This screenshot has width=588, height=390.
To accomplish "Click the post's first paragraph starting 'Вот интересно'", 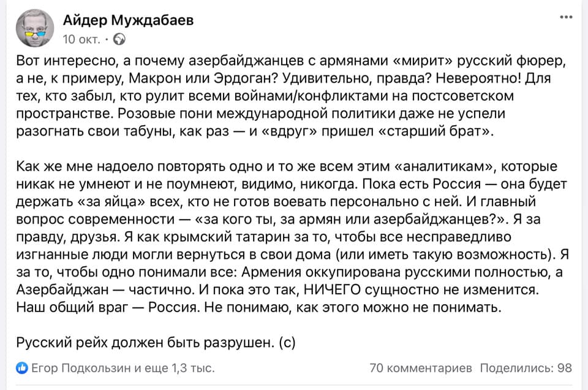I will pos(291,96).
